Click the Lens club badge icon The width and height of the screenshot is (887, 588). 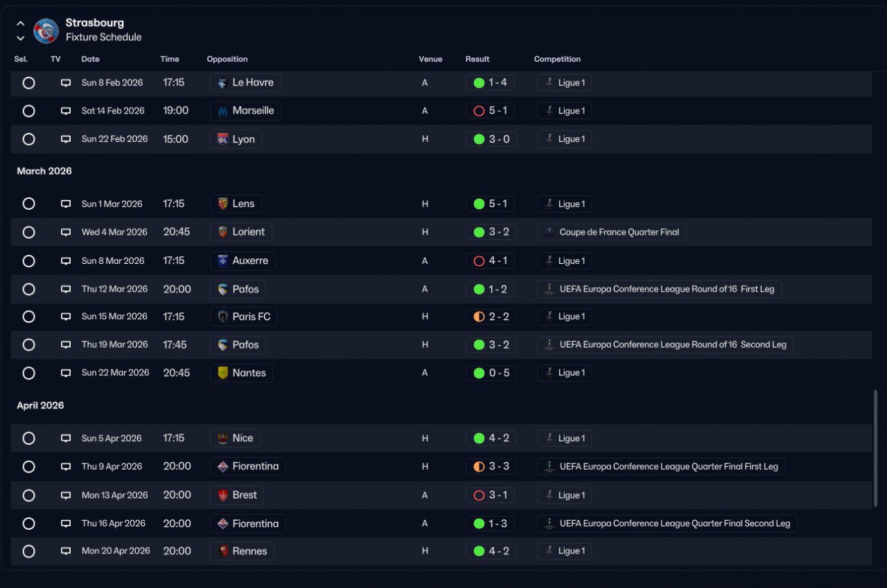[x=223, y=204]
